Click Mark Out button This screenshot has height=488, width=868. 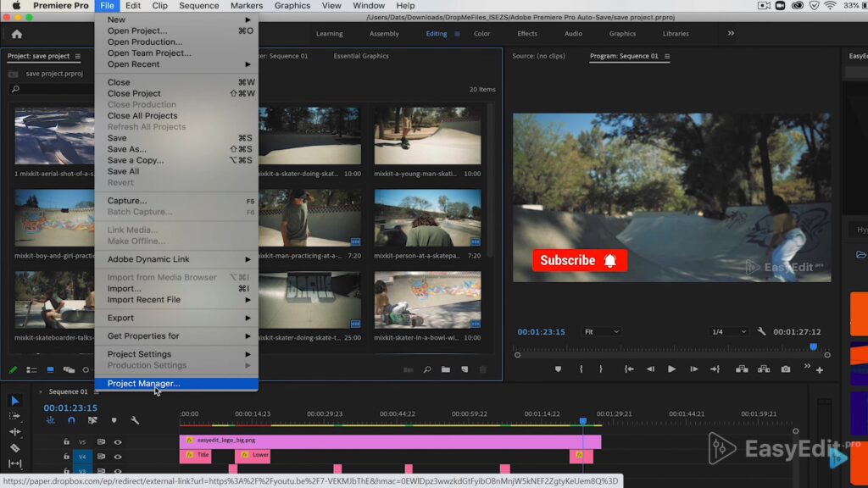click(x=601, y=369)
